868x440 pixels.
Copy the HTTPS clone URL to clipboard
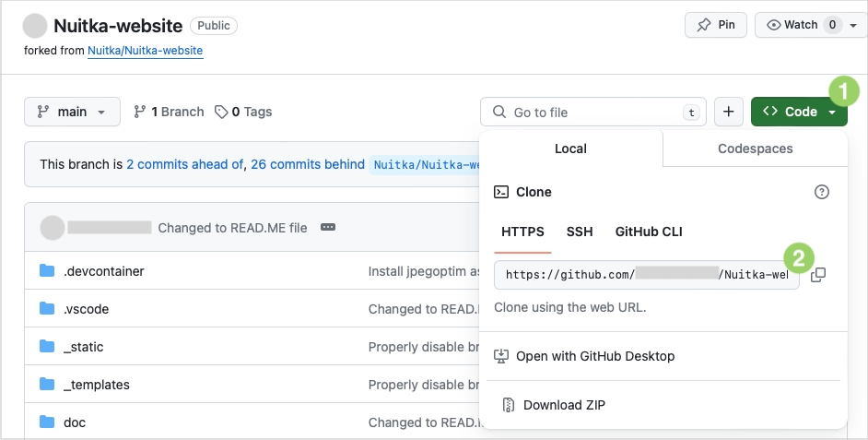(x=817, y=275)
